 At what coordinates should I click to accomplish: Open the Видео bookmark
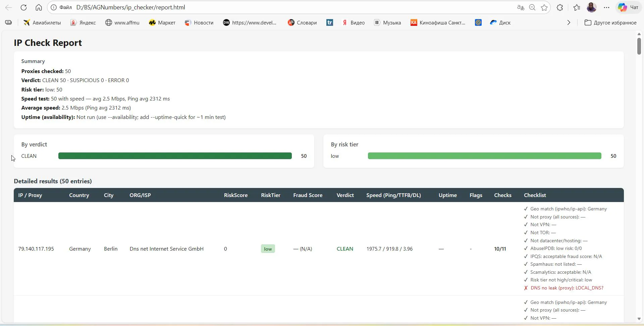pos(354,22)
